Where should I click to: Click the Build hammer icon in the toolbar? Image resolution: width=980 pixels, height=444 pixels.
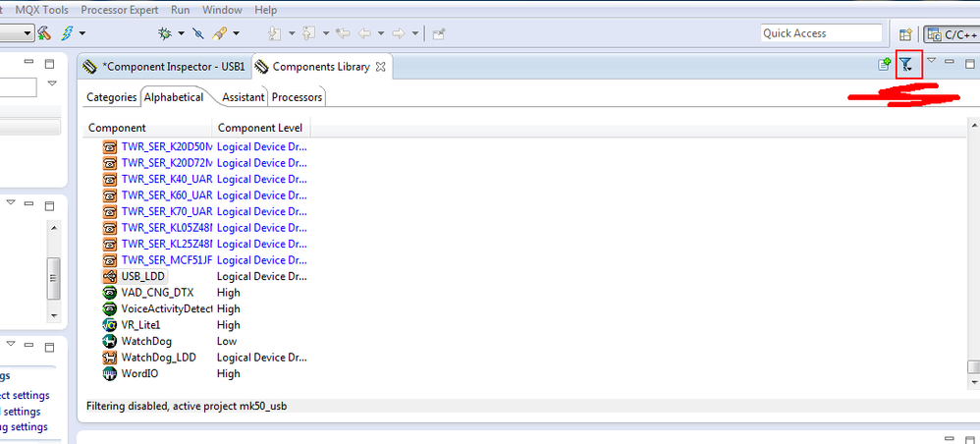(44, 33)
